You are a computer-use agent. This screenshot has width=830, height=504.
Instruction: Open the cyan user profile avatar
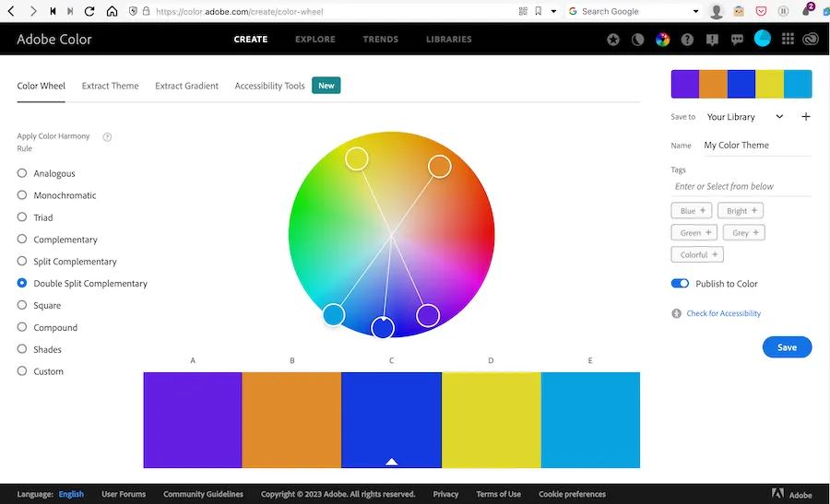point(763,38)
